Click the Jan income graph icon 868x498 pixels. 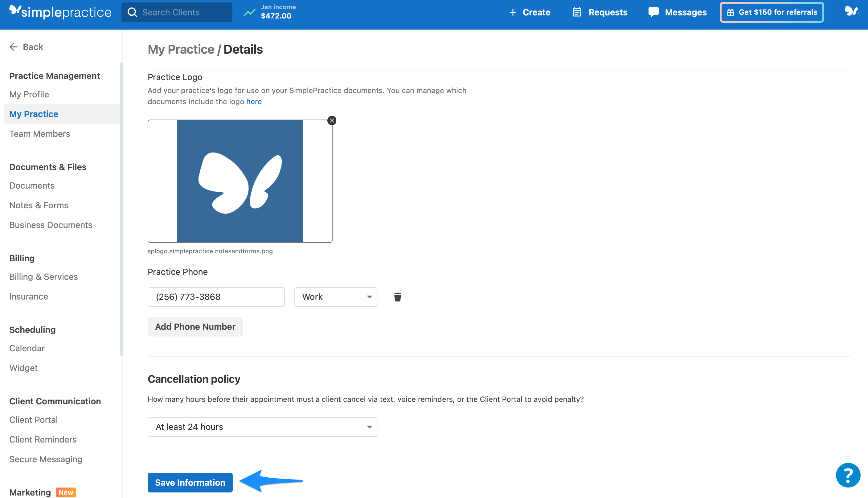coord(249,12)
